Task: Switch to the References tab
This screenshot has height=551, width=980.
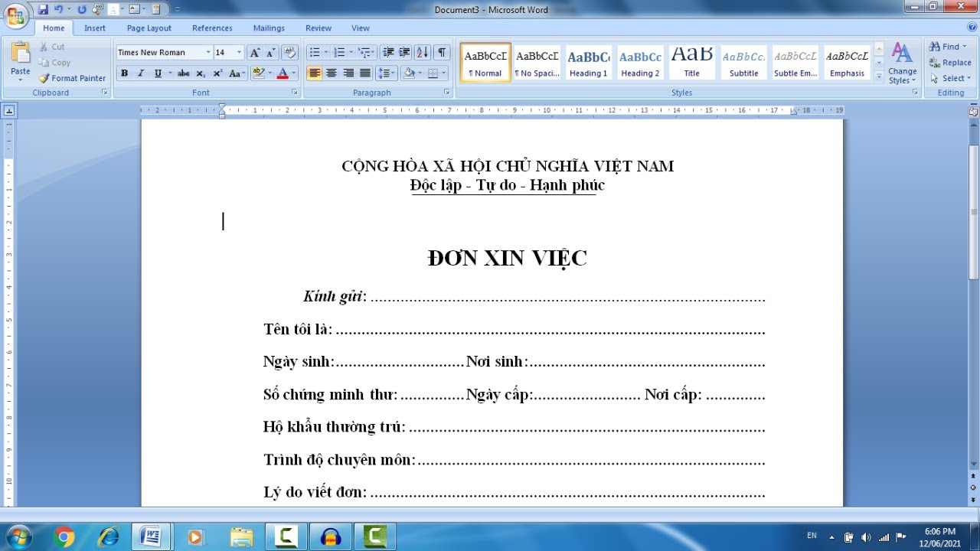Action: coord(212,28)
